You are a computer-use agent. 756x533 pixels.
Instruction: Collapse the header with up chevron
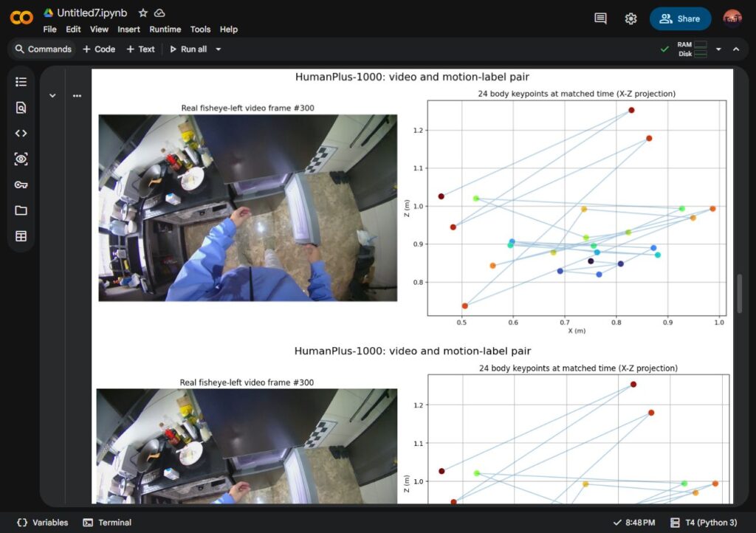pos(736,49)
